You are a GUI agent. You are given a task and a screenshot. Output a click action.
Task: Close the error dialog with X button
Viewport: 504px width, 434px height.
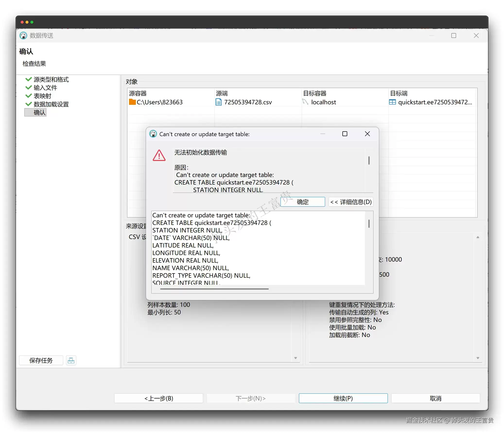pos(367,134)
